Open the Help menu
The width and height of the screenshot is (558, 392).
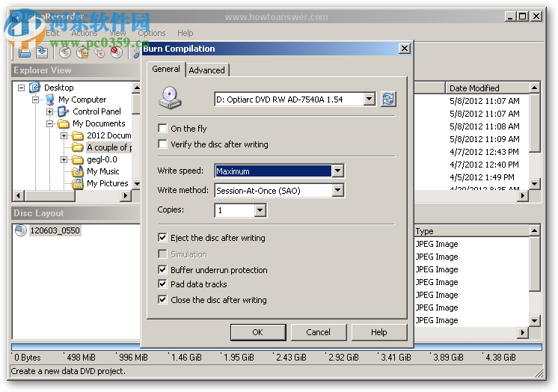click(x=185, y=33)
